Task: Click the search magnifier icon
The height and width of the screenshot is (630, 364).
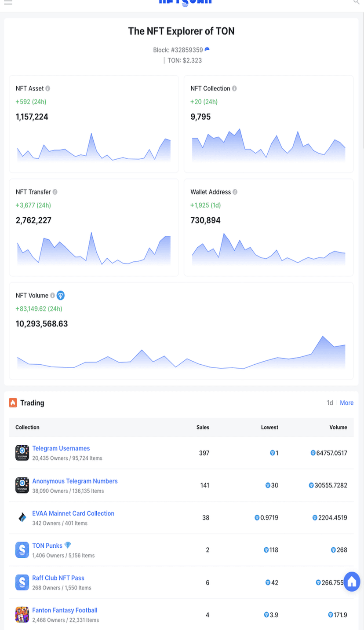Action: [357, 2]
